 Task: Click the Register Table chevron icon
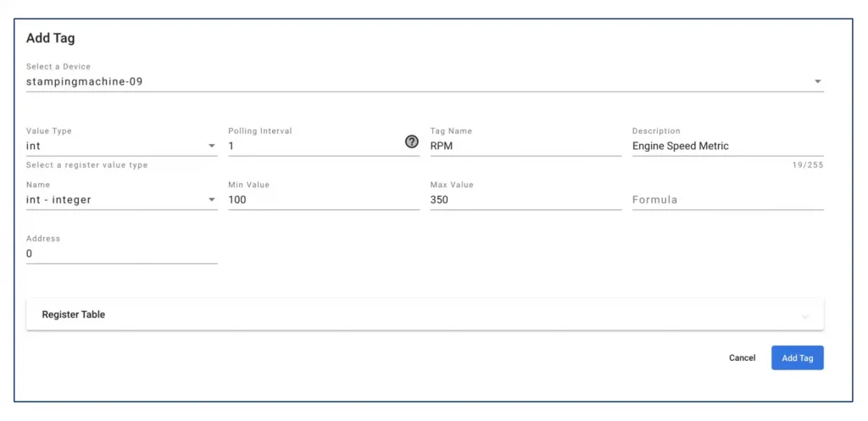[805, 317]
